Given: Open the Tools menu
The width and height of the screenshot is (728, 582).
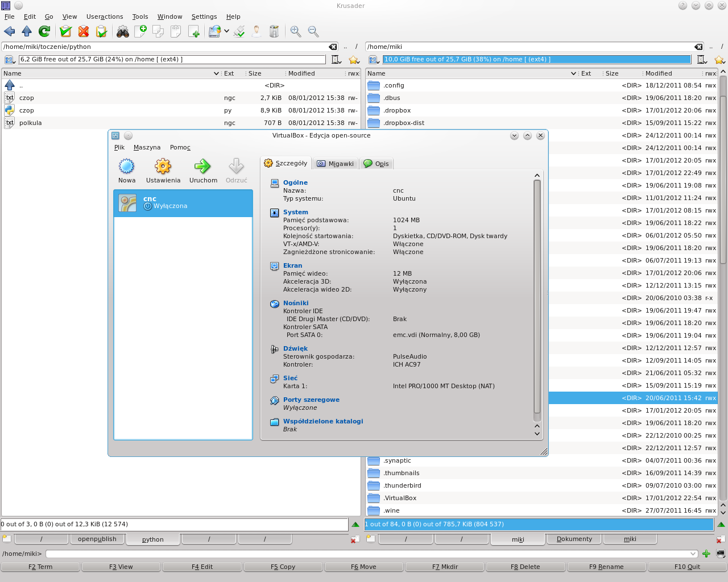Looking at the screenshot, I should coord(140,16).
